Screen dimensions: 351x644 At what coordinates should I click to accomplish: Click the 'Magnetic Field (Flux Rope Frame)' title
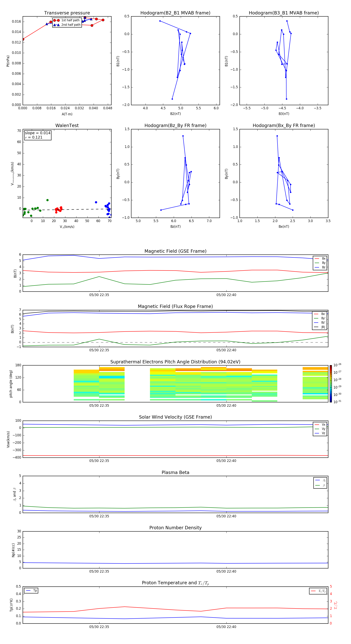175,307
